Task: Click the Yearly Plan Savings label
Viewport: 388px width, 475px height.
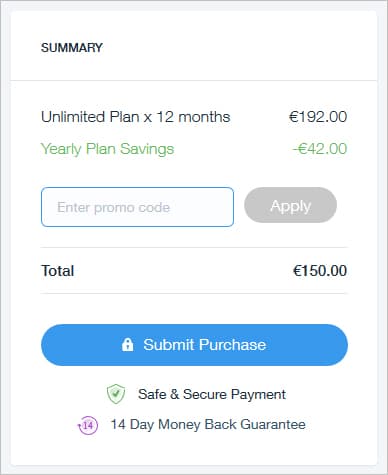Action: (x=107, y=149)
